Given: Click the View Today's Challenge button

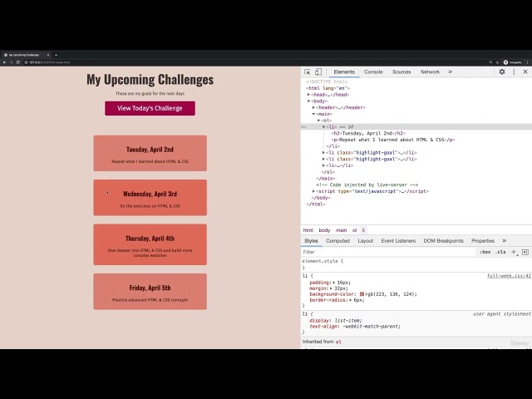Looking at the screenshot, I should pyautogui.click(x=150, y=108).
